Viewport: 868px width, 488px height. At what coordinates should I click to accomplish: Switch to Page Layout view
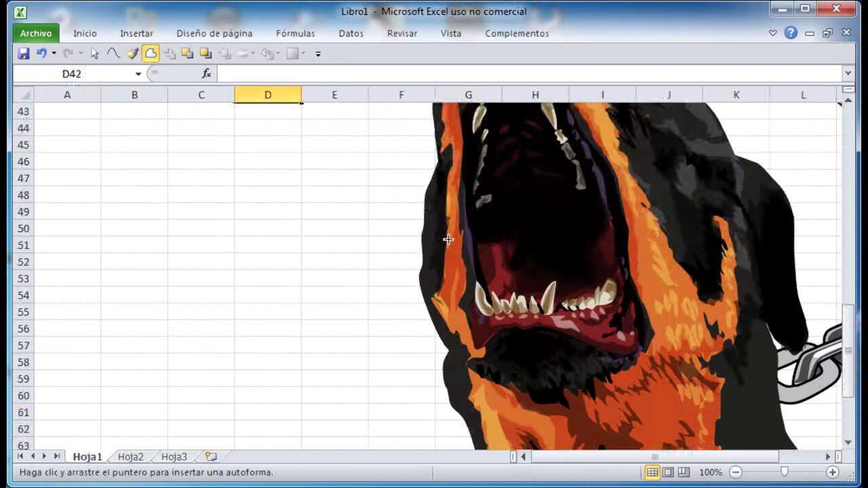pyautogui.click(x=668, y=472)
